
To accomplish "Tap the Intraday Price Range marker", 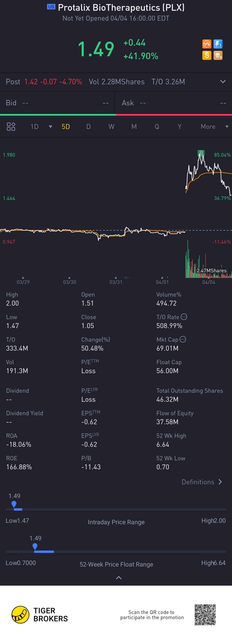I will [x=14, y=504].
